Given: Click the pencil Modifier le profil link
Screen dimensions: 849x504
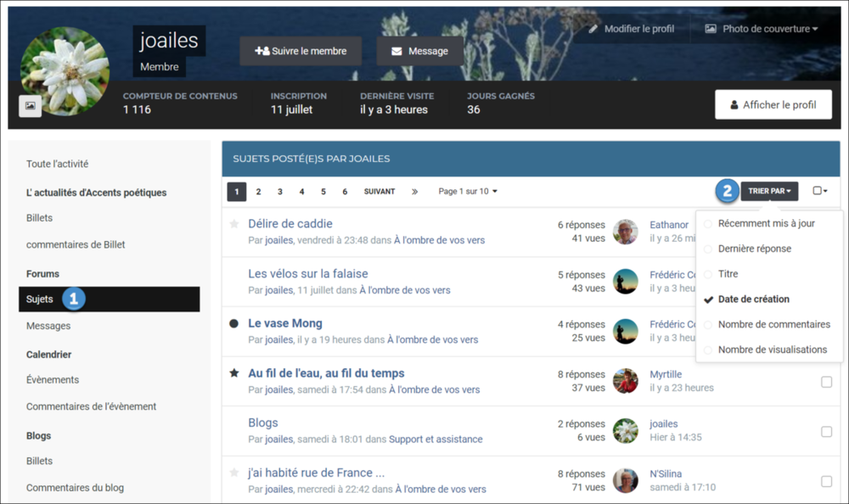Looking at the screenshot, I should tap(632, 29).
